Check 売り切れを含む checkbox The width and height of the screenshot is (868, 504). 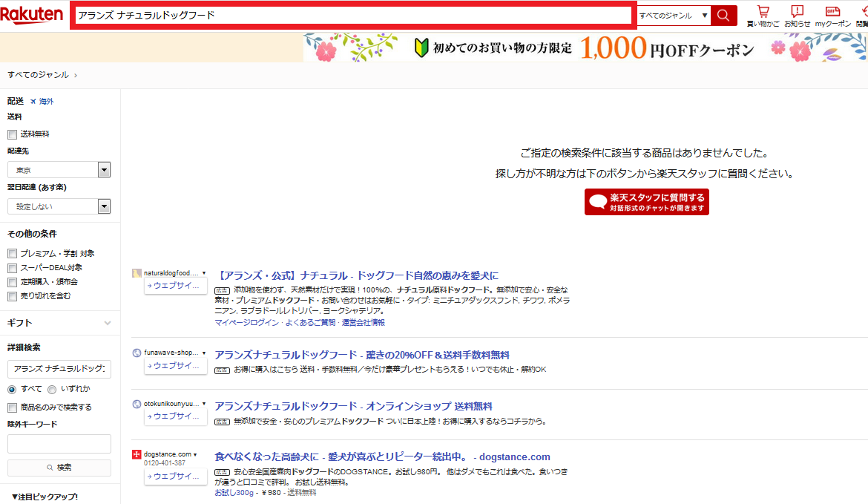[x=12, y=296]
